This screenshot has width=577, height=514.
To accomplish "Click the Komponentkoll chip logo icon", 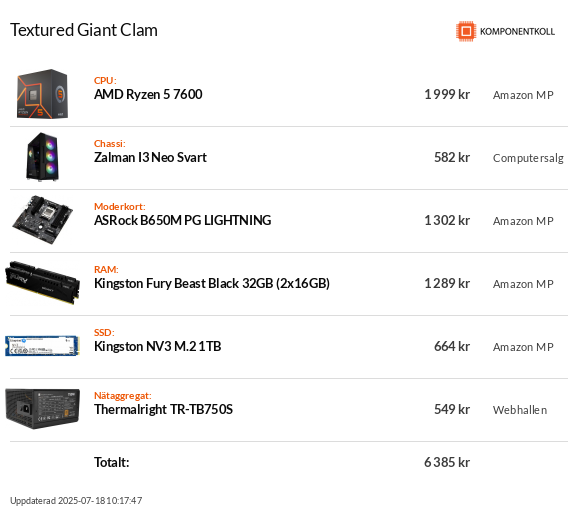I will (x=466, y=31).
